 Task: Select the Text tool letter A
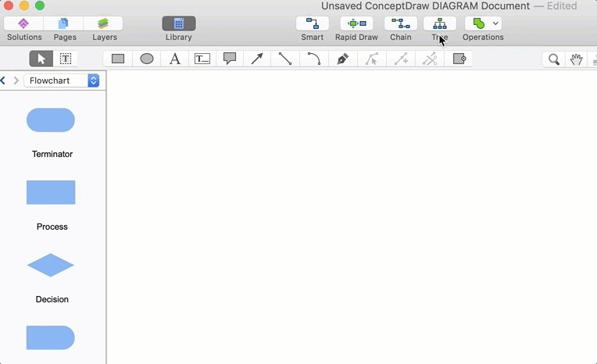click(x=175, y=59)
